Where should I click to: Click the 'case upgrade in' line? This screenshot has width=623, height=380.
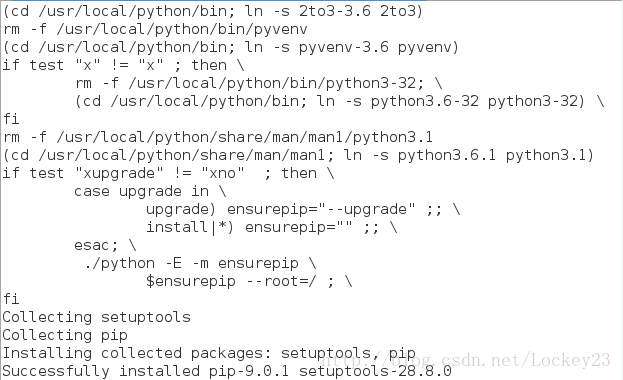[x=151, y=191]
